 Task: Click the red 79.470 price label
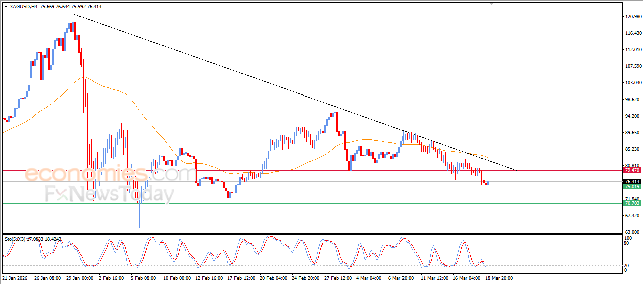[x=632, y=170]
